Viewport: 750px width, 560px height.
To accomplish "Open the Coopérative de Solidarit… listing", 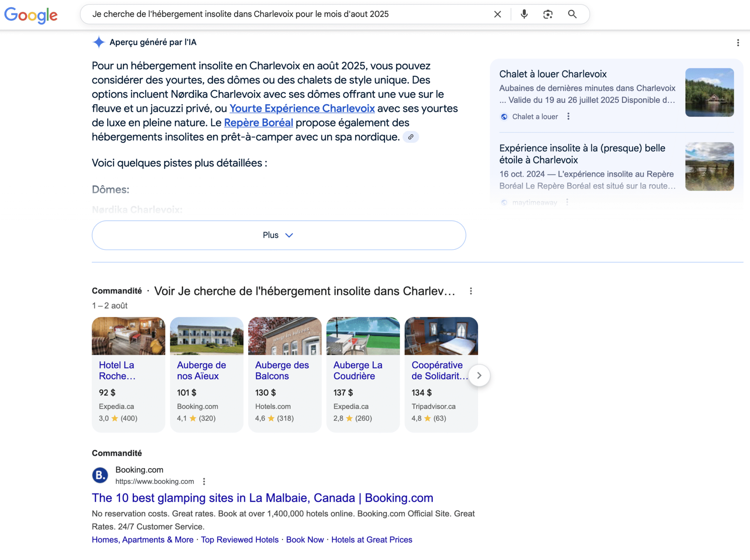I will tap(439, 371).
